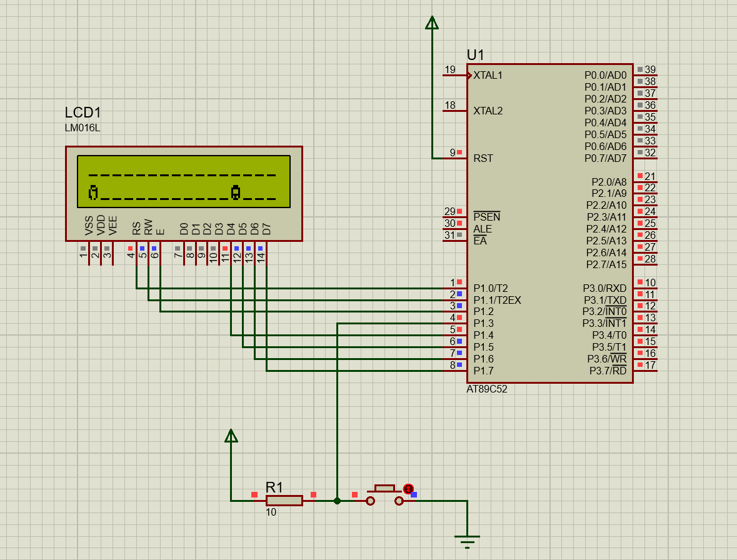The image size is (737, 560).
Task: Click the LCD D7 pin 14
Action: [x=266, y=253]
